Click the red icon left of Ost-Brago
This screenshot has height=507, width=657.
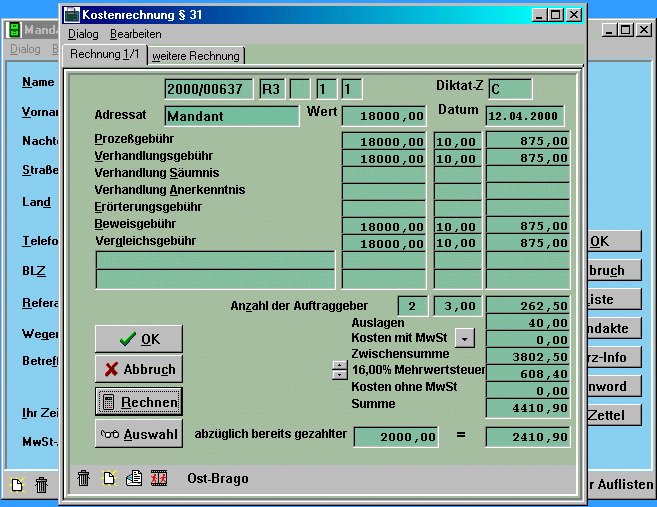[159, 479]
